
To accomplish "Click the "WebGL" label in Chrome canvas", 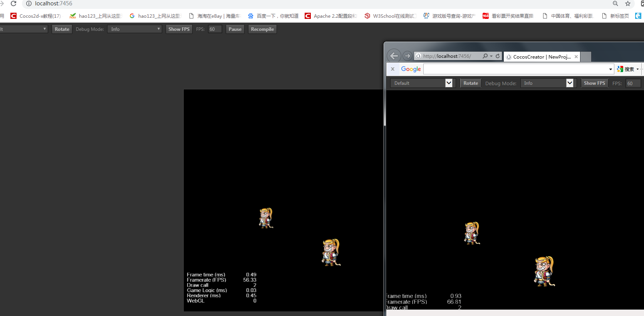I will pyautogui.click(x=196, y=301).
